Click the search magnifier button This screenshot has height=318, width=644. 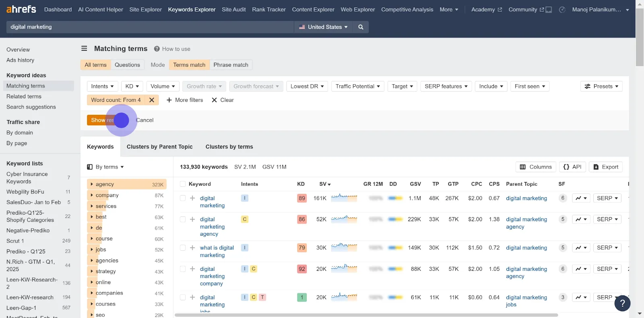361,27
